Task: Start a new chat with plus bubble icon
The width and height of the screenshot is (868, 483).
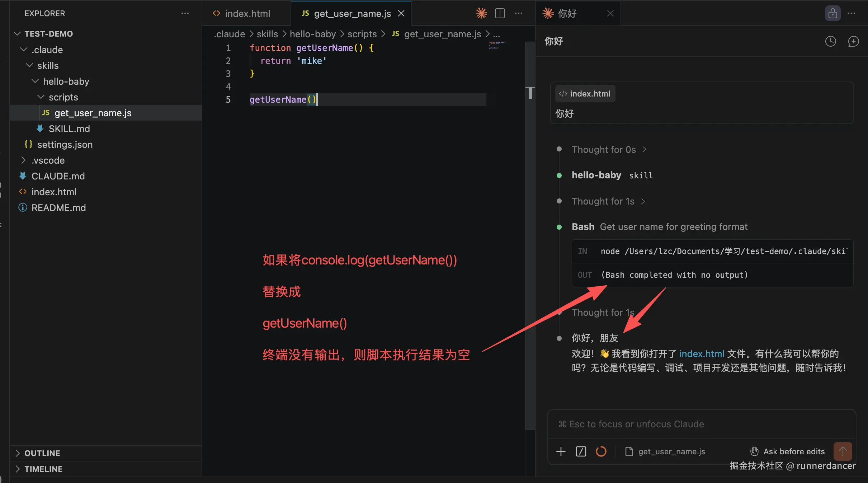Action: (853, 41)
